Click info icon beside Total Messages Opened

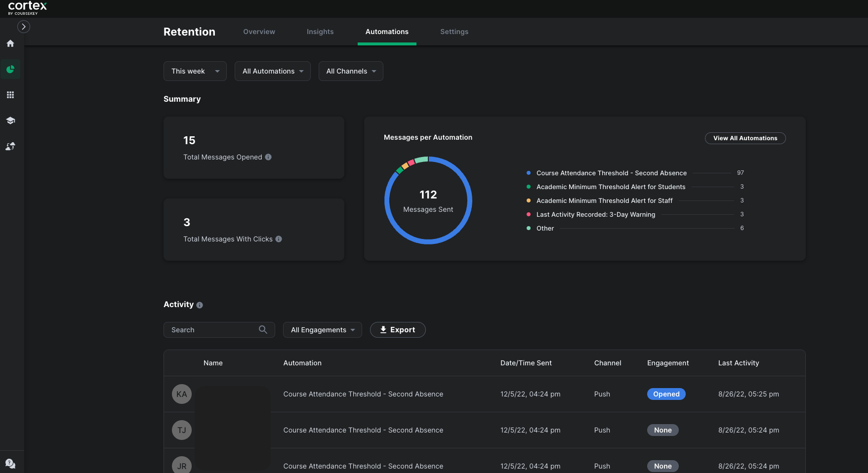[x=268, y=157]
